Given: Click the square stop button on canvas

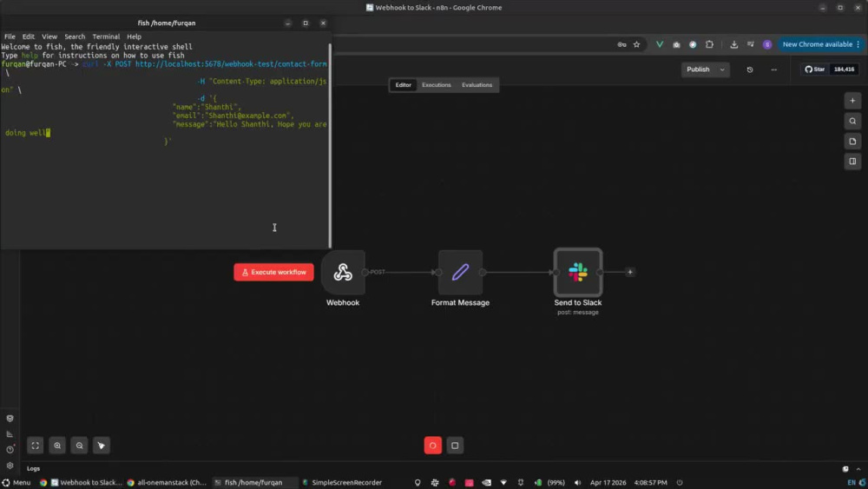Looking at the screenshot, I should (455, 446).
